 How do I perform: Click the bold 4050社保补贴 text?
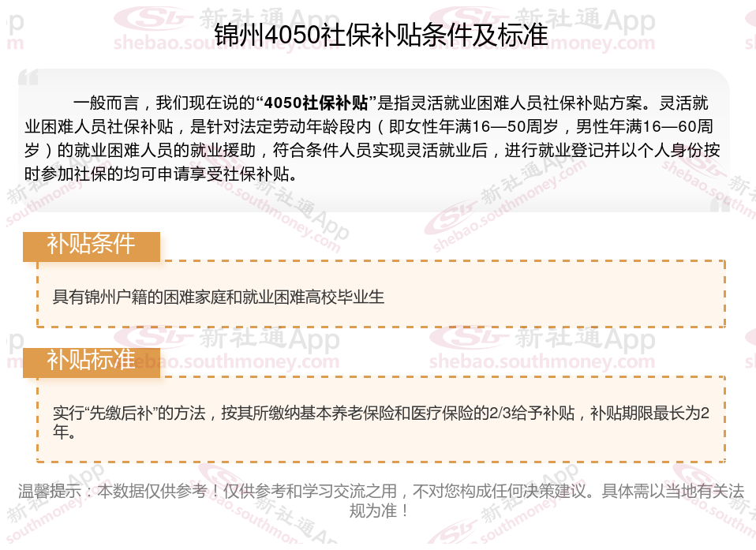pyautogui.click(x=316, y=103)
